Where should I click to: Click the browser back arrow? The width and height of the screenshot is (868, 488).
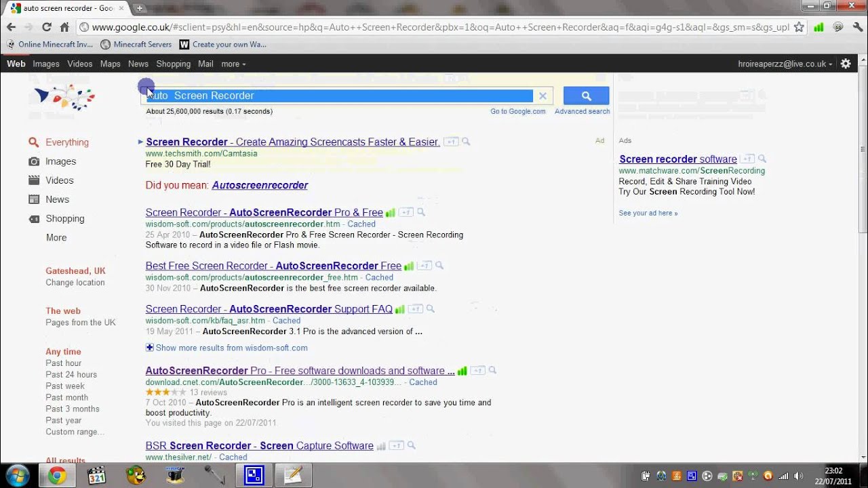coord(11,27)
